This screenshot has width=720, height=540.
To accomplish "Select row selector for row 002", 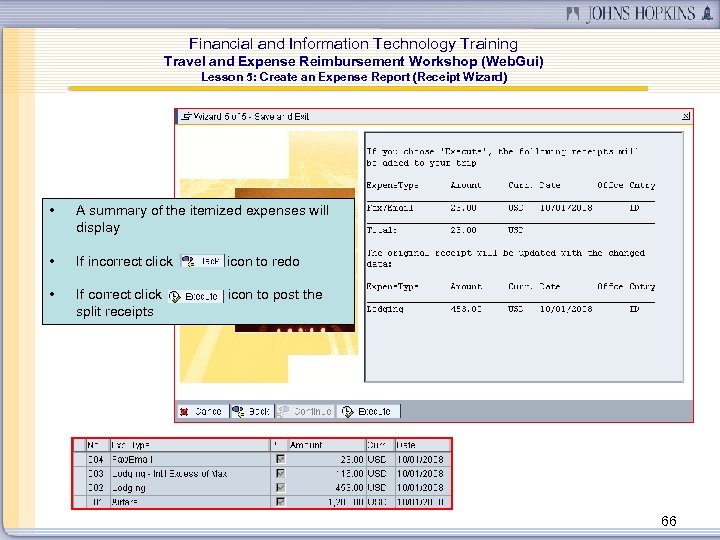I will point(80,487).
